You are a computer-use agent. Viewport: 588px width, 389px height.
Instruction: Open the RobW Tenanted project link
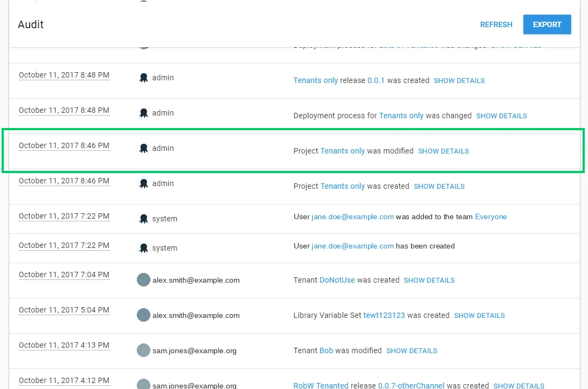pos(321,385)
